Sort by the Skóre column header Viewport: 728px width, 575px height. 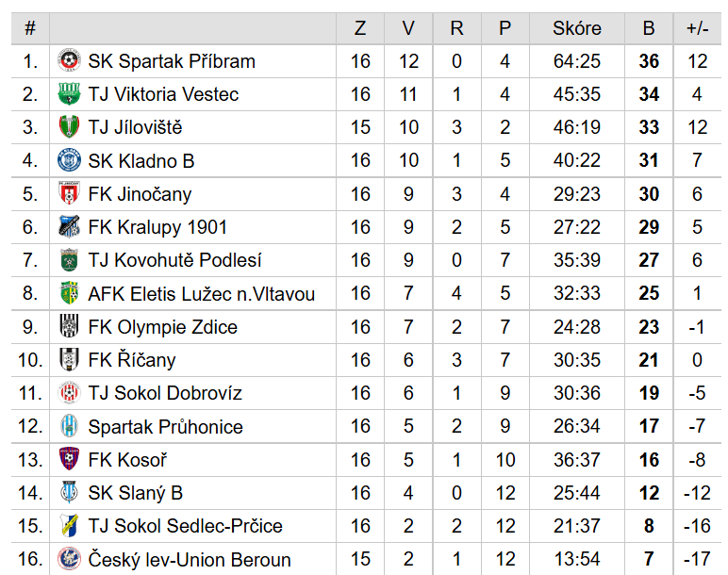coord(576,28)
